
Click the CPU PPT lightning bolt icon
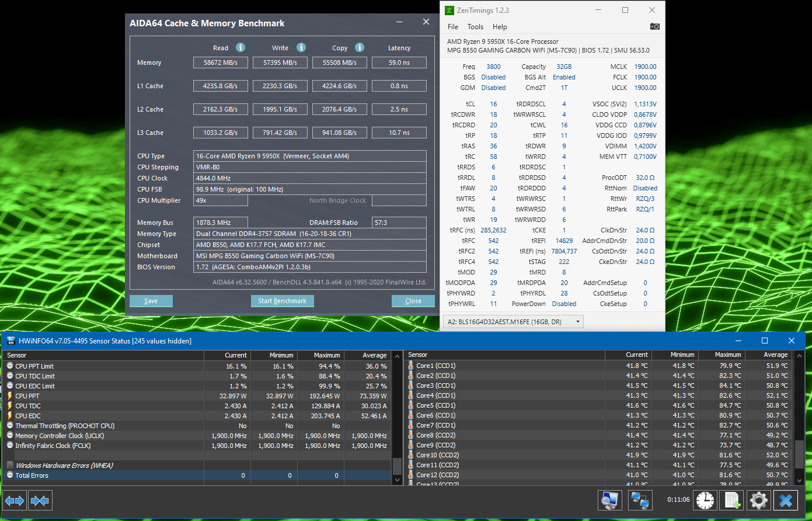10,396
